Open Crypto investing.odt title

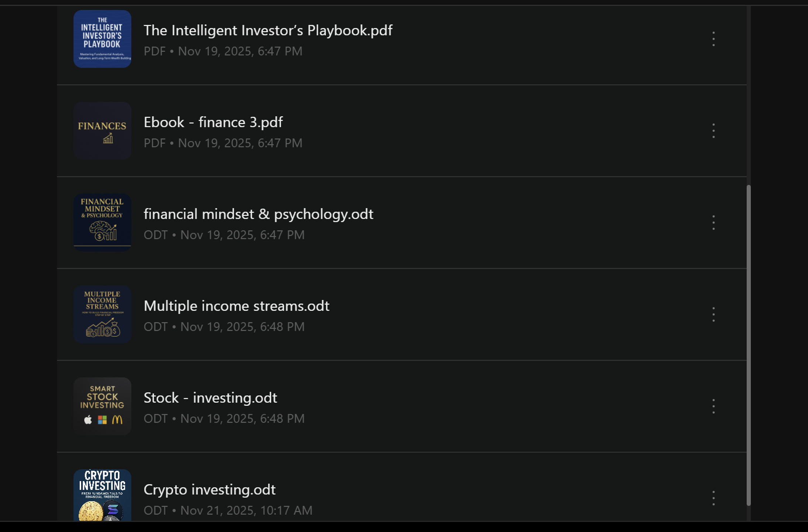click(210, 490)
